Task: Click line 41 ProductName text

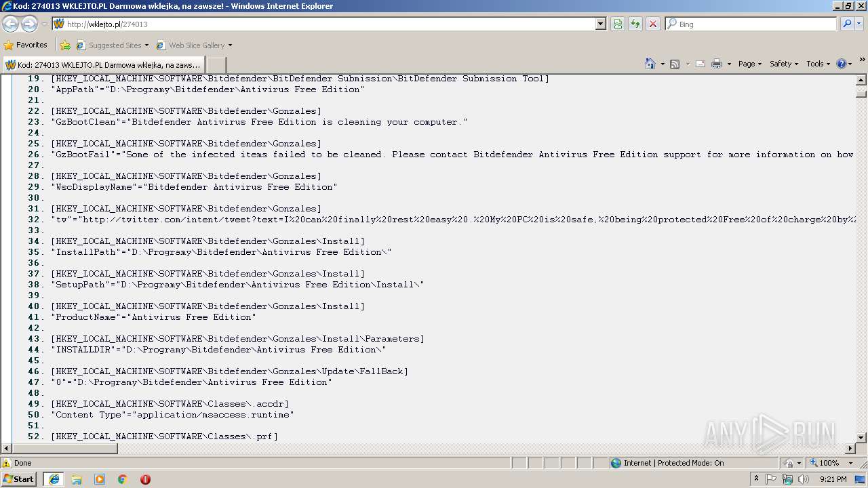Action: click(x=153, y=317)
